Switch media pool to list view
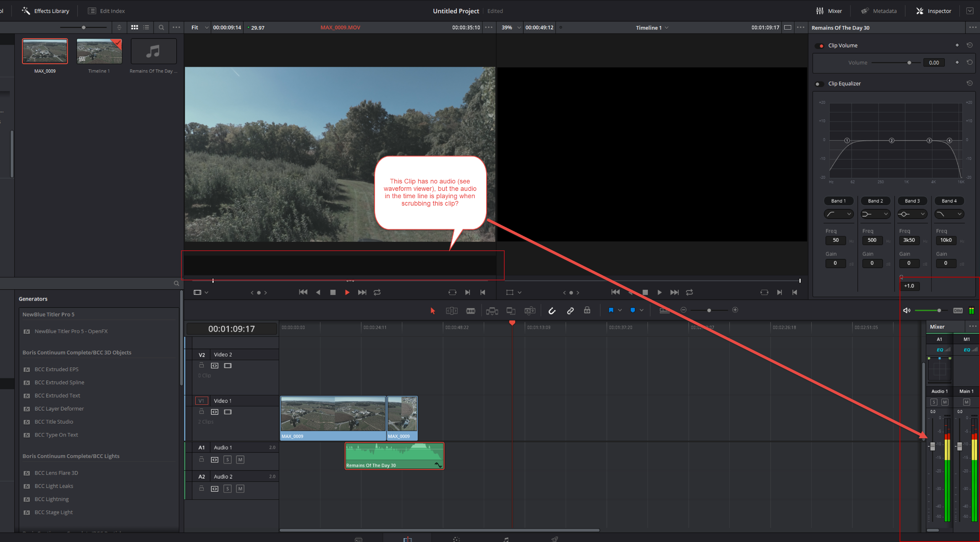Viewport: 980px width, 542px height. (146, 27)
